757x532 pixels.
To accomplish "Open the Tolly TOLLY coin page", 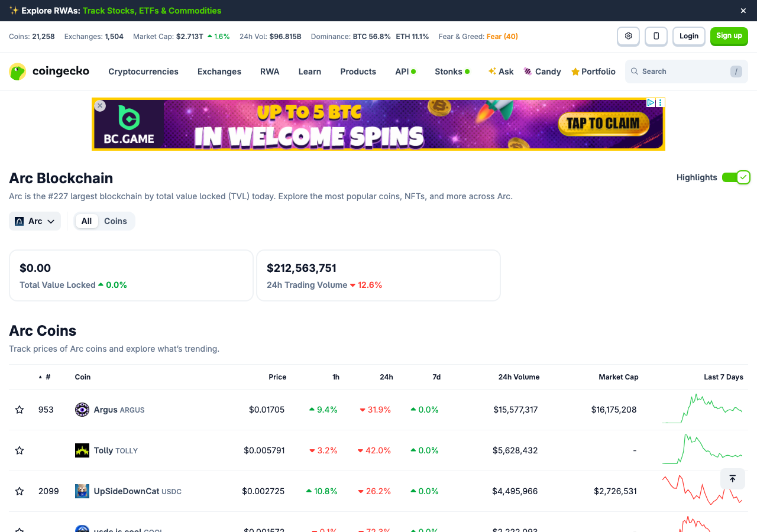I will (x=116, y=450).
